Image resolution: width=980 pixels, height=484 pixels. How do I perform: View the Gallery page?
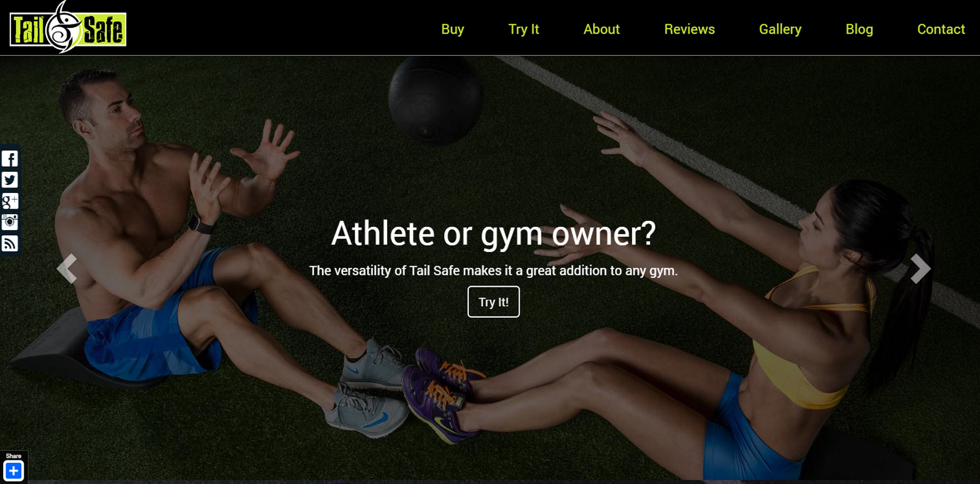tap(780, 29)
